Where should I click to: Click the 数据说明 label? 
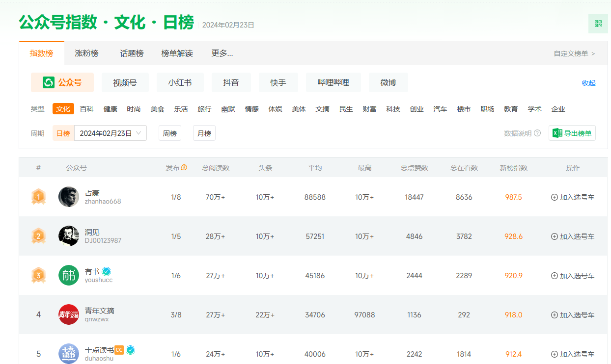pyautogui.click(x=518, y=133)
